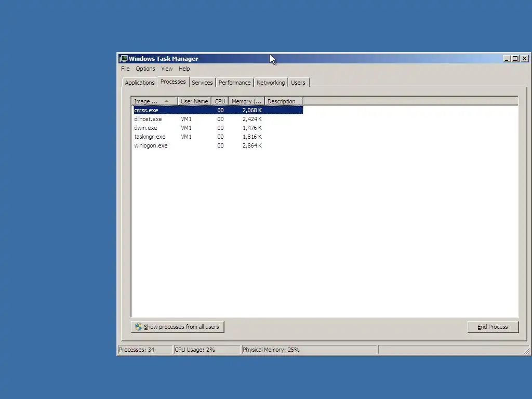Viewport: 532px width, 399px height.
Task: Click VM1 user name beside dllhost.exe
Action: click(x=187, y=119)
